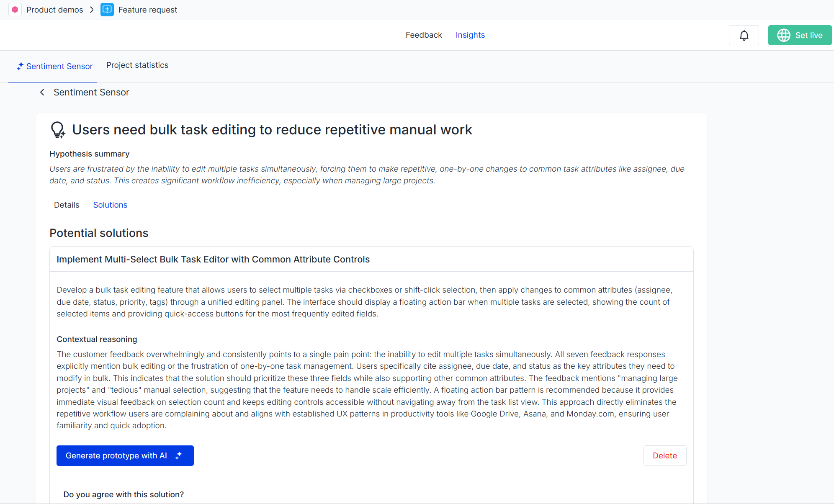
Task: Select the Solutions tab
Action: (x=110, y=205)
